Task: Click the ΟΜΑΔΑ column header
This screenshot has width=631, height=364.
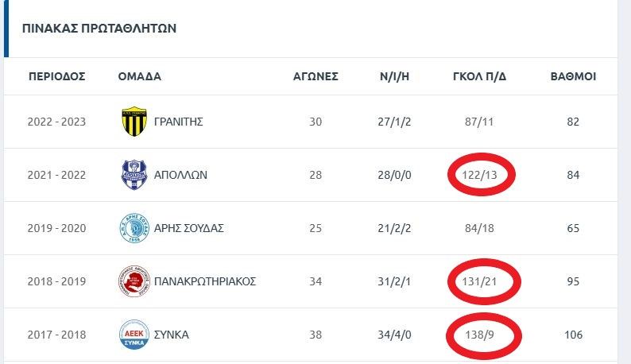Action: coord(139,77)
